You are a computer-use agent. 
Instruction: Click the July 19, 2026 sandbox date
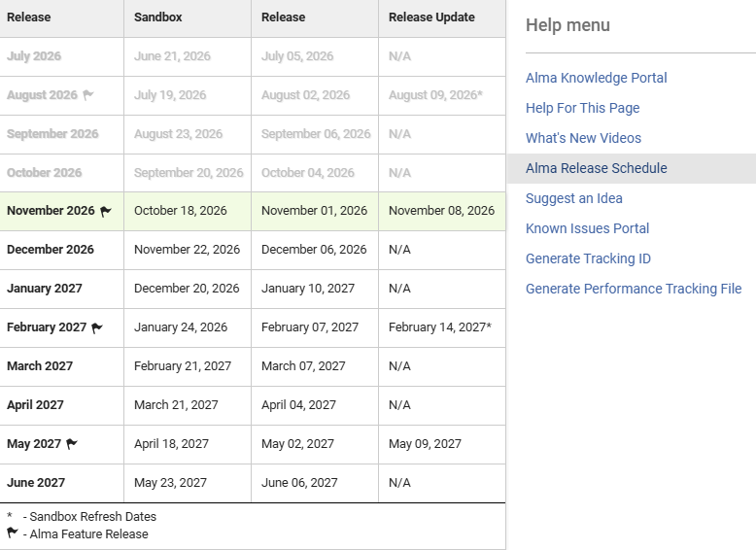tap(170, 95)
